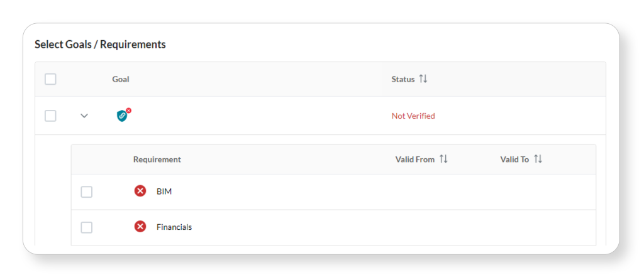Tick the select-all checkbox in Goal header

pyautogui.click(x=50, y=79)
